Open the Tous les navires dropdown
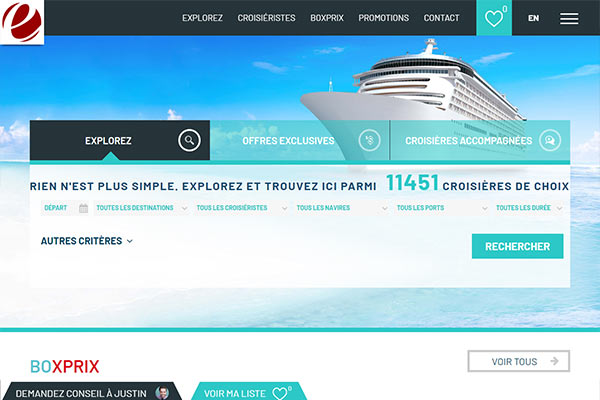Viewport: 600px width, 400px height. 342,208
